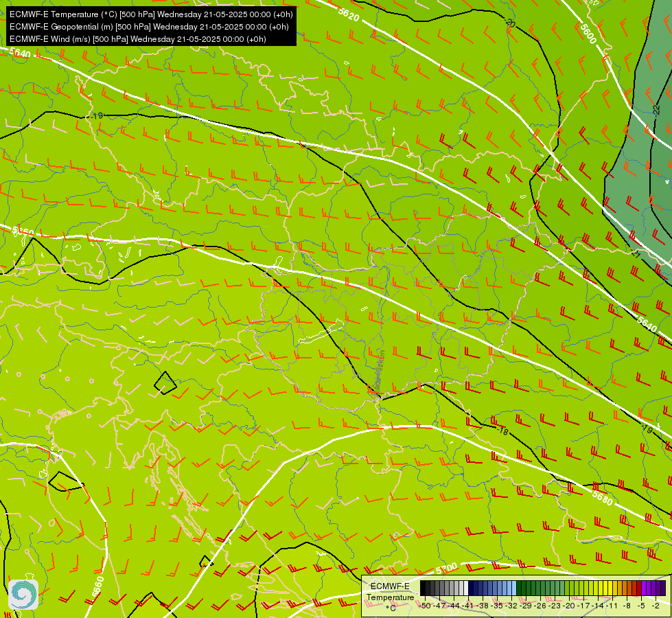Click the -2 value on the temperature legend
This screenshot has width=672, height=618.
[x=656, y=606]
